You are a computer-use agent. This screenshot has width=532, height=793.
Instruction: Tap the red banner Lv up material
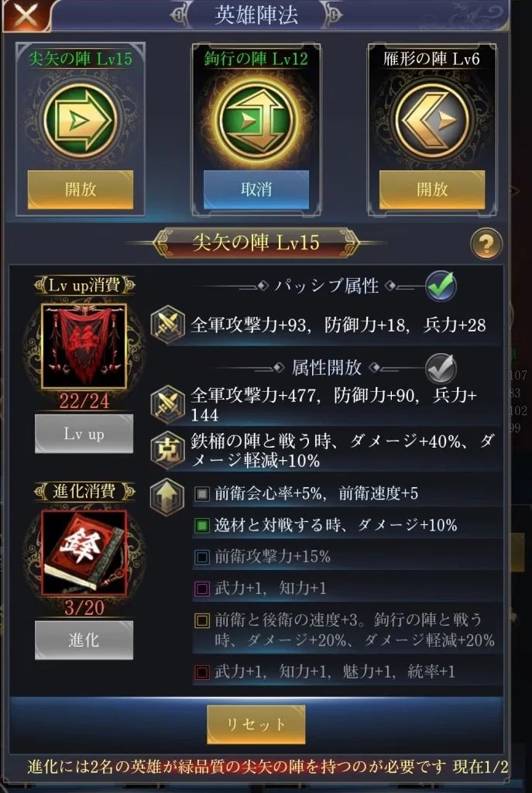point(84,346)
